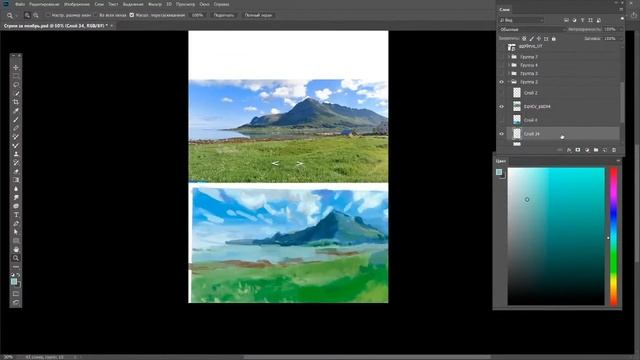
Task: Click the foreground color swatch in toolbox
Action: tap(14, 281)
